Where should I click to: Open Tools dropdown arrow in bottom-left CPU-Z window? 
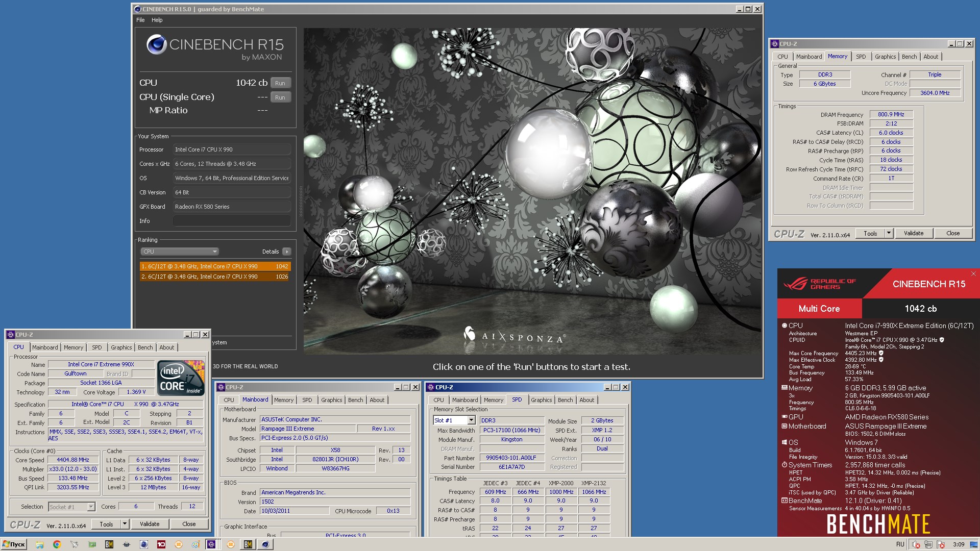125,524
